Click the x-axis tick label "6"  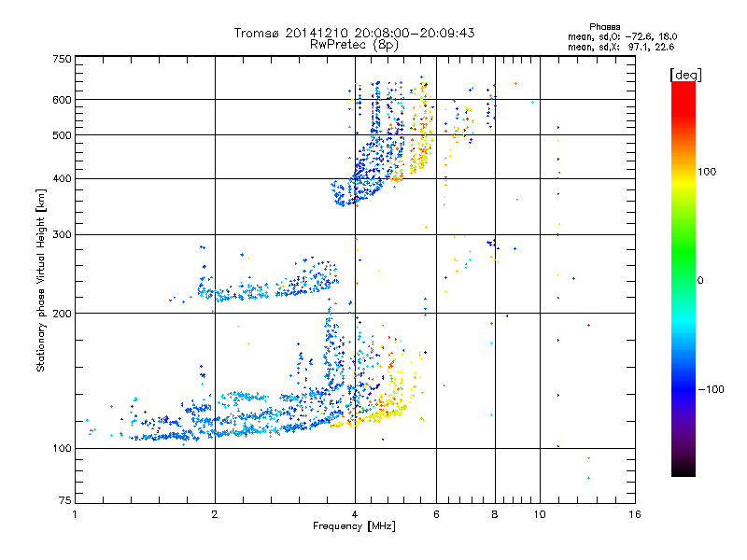(x=436, y=514)
